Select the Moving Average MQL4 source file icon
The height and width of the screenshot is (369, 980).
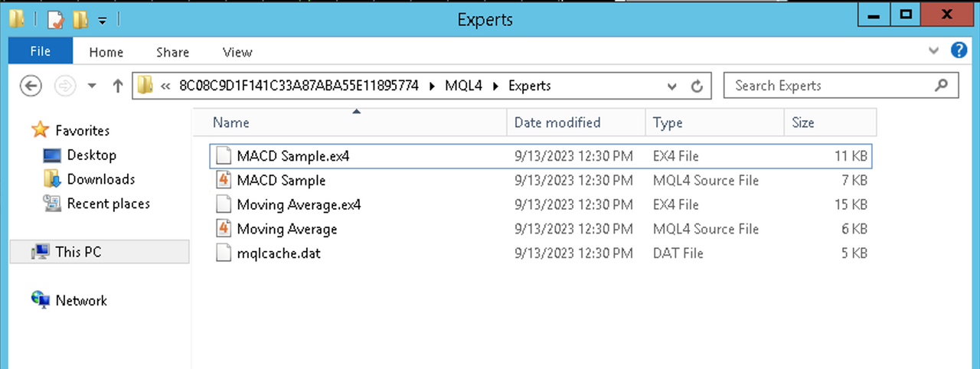coord(224,229)
